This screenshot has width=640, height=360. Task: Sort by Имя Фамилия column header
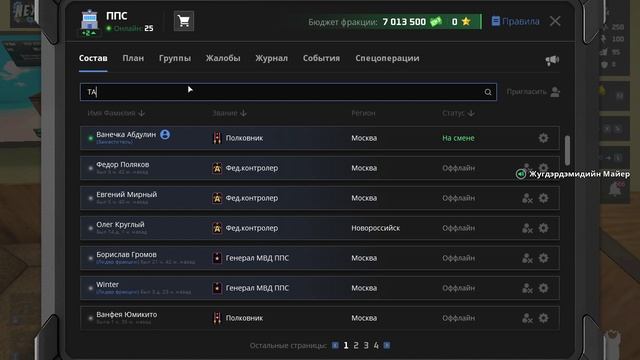tap(116, 113)
